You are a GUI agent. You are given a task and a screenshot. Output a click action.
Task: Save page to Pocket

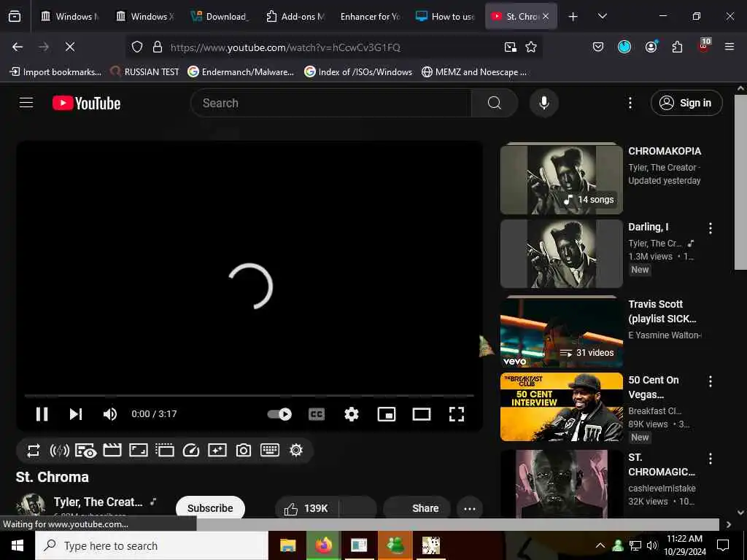point(598,47)
